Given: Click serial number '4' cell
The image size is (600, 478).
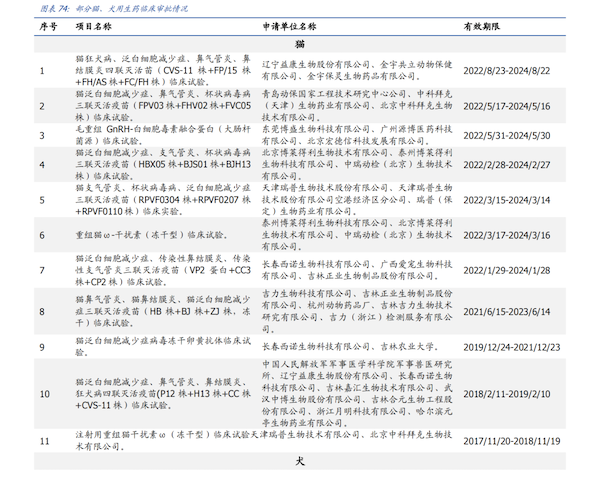Looking at the screenshot, I should tap(42, 165).
